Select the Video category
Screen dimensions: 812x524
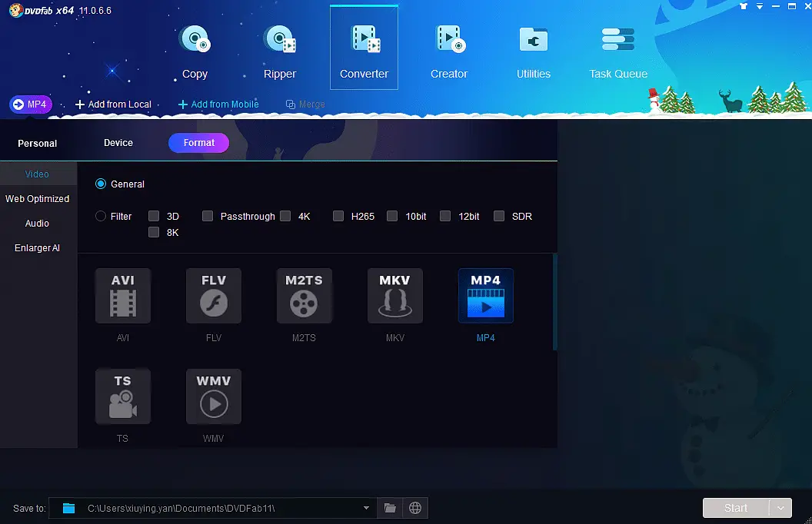tap(37, 174)
